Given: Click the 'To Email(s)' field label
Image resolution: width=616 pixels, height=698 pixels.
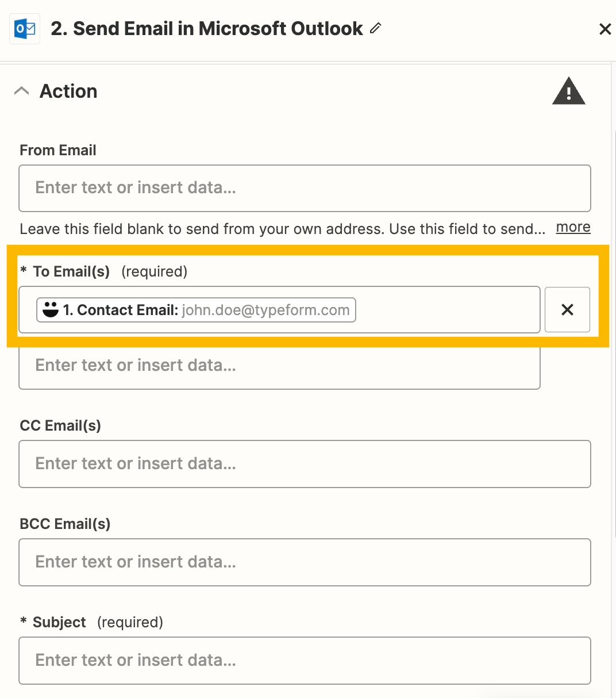Looking at the screenshot, I should click(x=71, y=271).
